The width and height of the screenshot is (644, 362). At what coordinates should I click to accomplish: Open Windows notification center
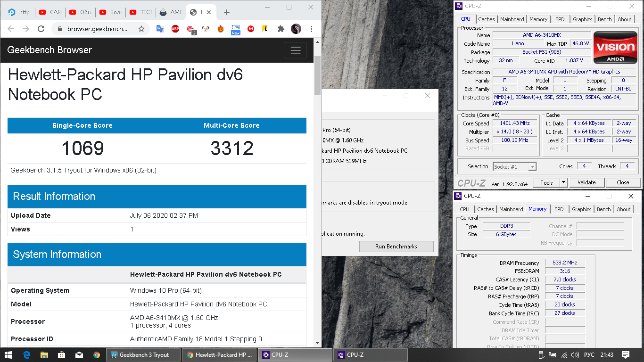pyautogui.click(x=626, y=355)
